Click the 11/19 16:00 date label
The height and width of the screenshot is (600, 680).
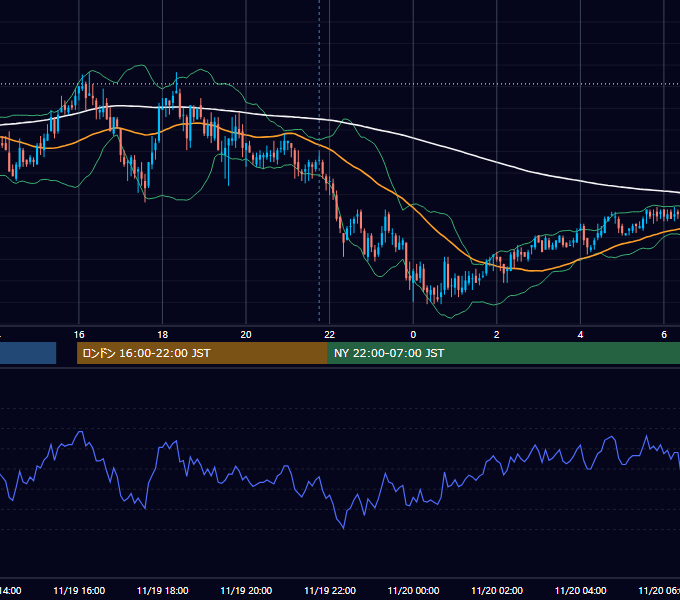(79, 591)
